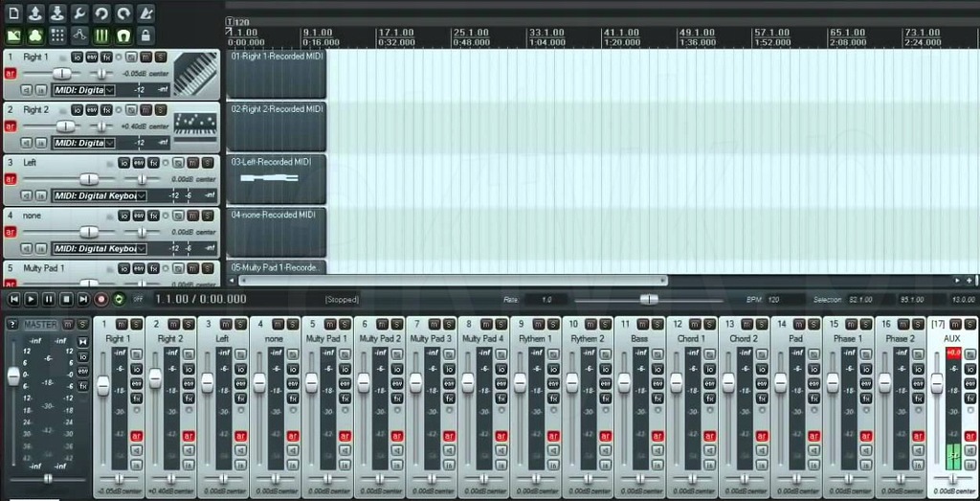Open io routing for track Right 1
This screenshot has height=501, width=980.
[x=77, y=57]
